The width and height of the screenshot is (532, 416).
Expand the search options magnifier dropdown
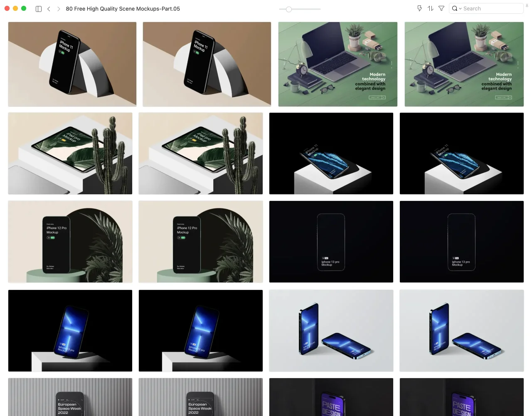tap(456, 8)
